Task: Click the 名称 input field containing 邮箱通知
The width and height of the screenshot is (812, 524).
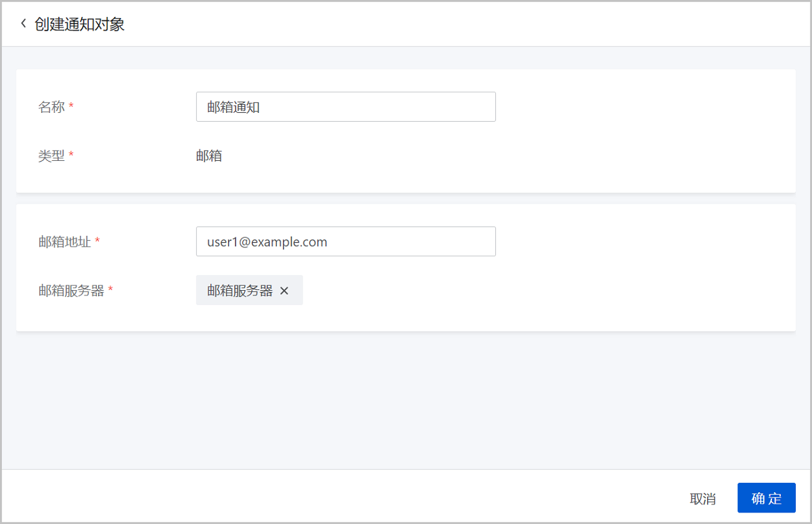Action: 346,107
